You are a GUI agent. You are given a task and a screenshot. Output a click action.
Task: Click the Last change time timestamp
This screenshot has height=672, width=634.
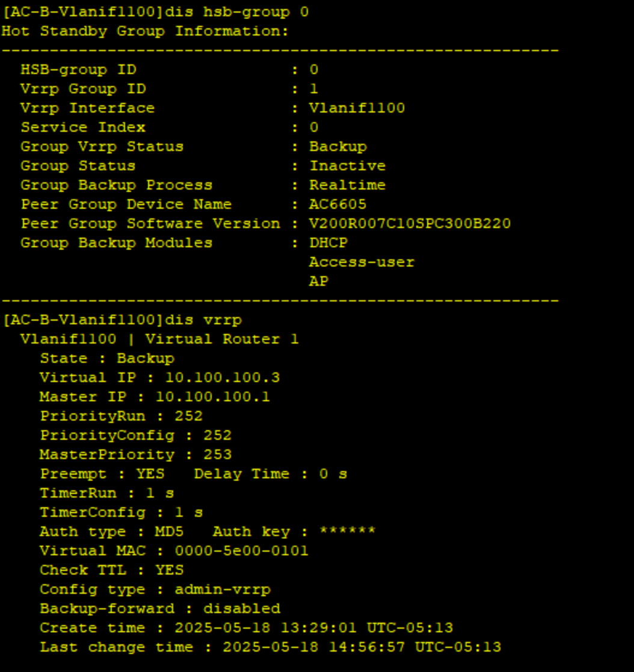pos(362,647)
